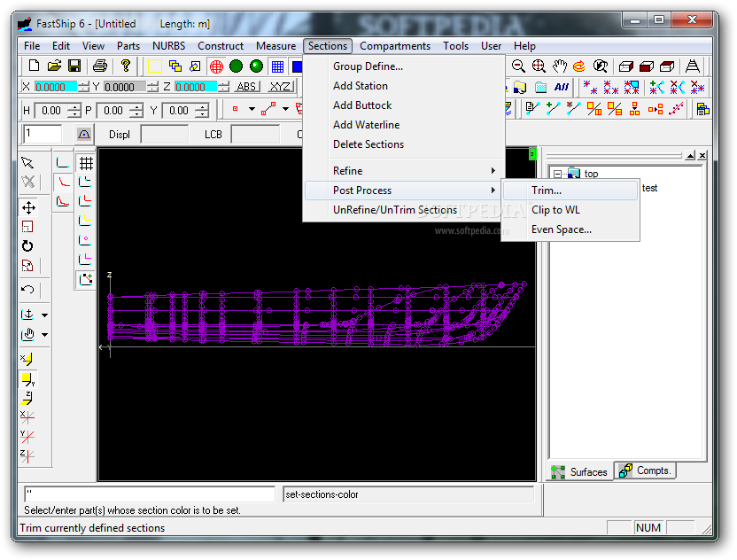Open a file with the folder icon
The height and width of the screenshot is (560, 737).
pos(54,66)
